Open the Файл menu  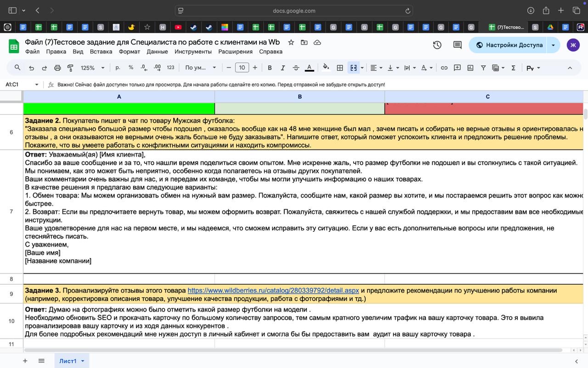click(x=32, y=52)
